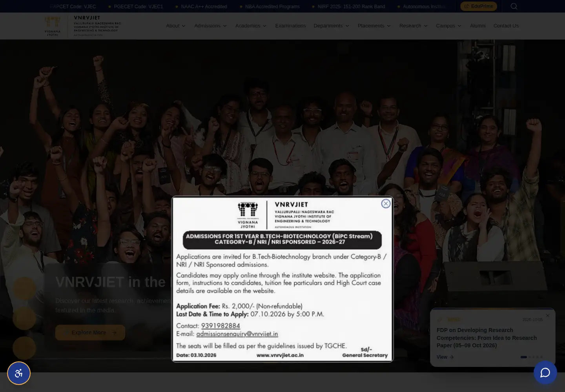The width and height of the screenshot is (565, 392).
Task: Click the Explore More button
Action: tap(90, 332)
